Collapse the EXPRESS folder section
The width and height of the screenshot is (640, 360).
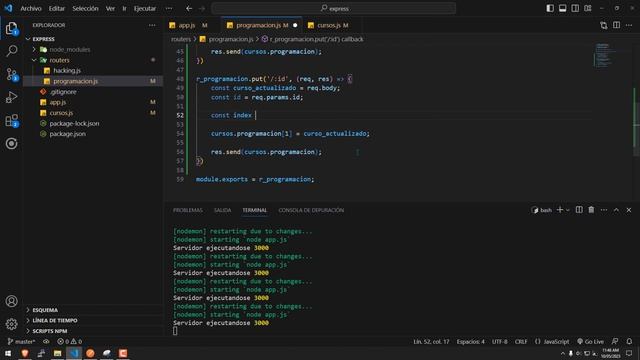(x=93, y=39)
